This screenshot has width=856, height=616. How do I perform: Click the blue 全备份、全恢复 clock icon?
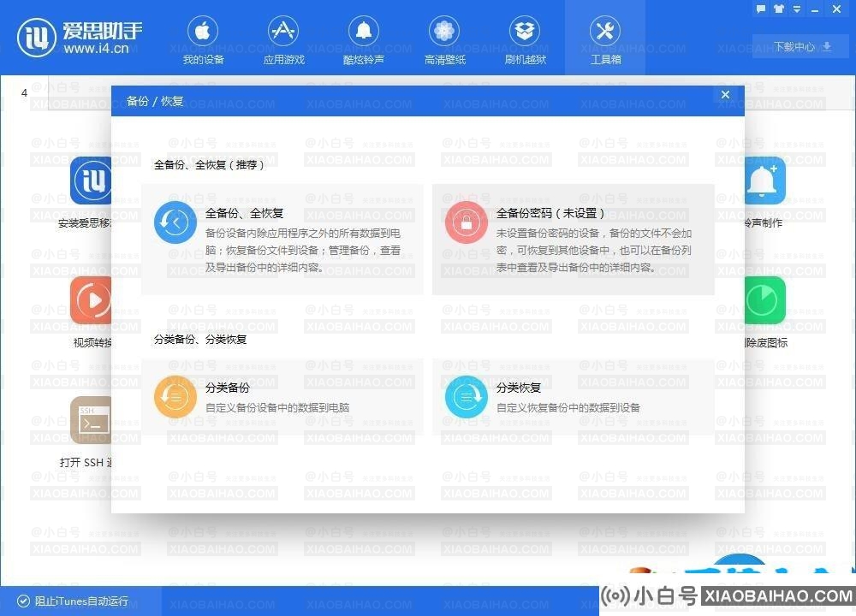click(x=175, y=222)
